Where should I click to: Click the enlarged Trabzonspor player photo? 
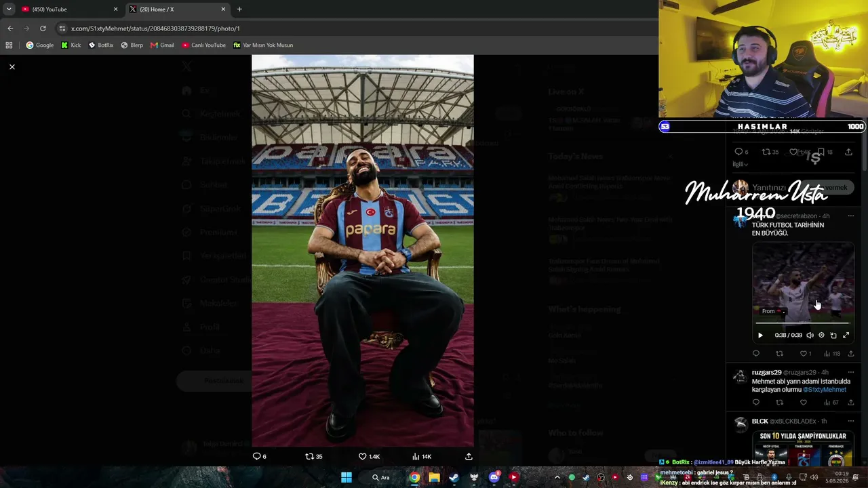363,251
